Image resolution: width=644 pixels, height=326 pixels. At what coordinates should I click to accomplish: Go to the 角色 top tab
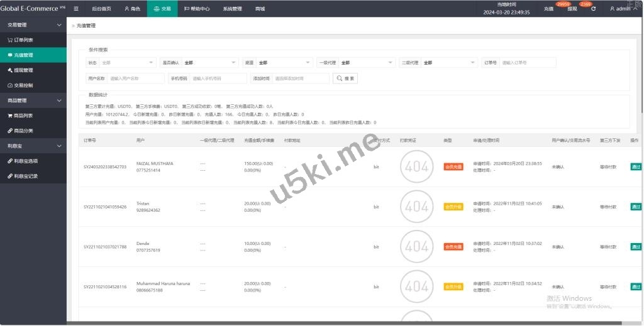(132, 9)
